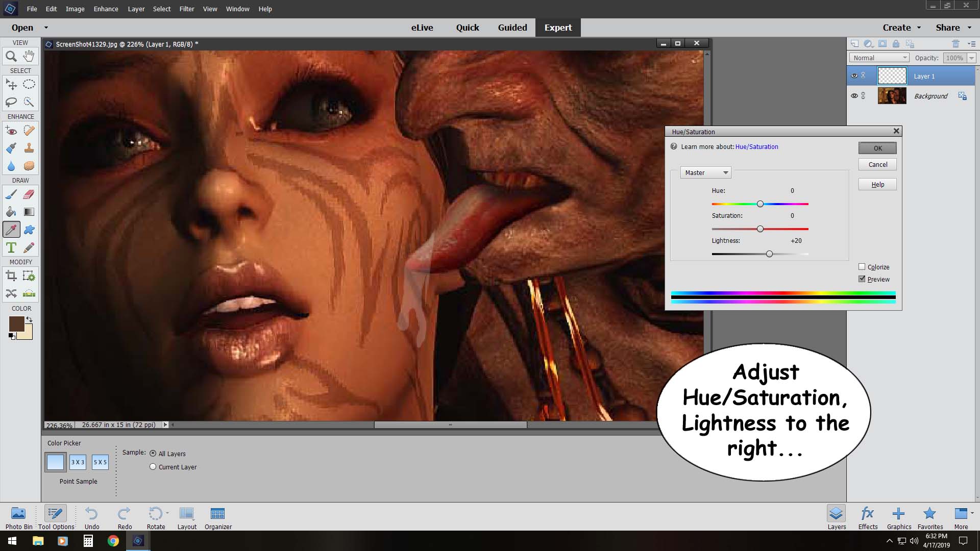The width and height of the screenshot is (980, 551).
Task: Open the Organizer
Action: [x=218, y=517]
